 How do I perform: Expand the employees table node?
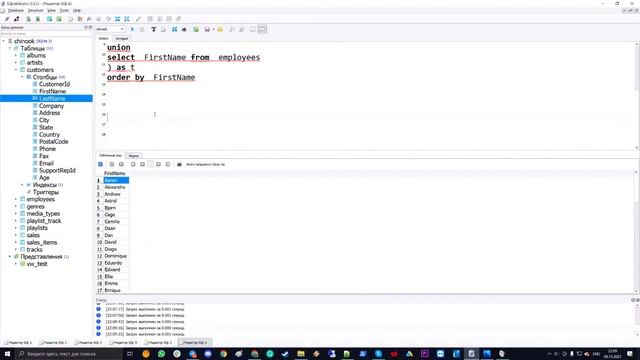[16, 199]
